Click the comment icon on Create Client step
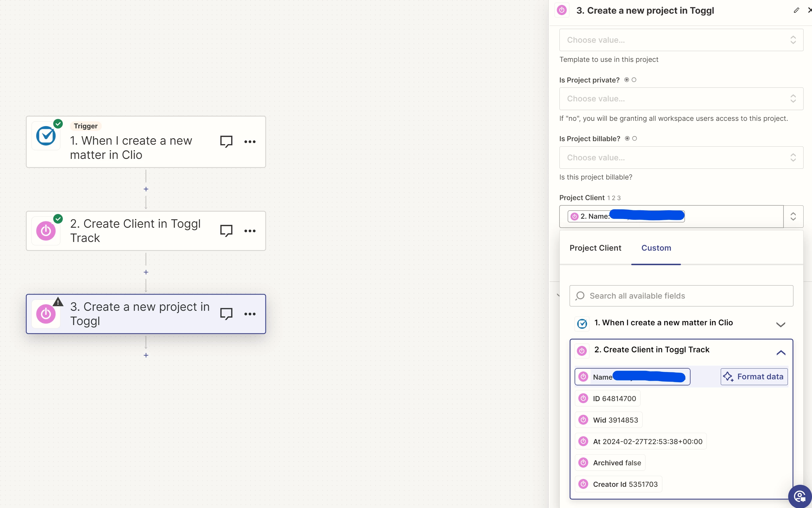Viewport: 812px width, 508px height. (x=226, y=231)
